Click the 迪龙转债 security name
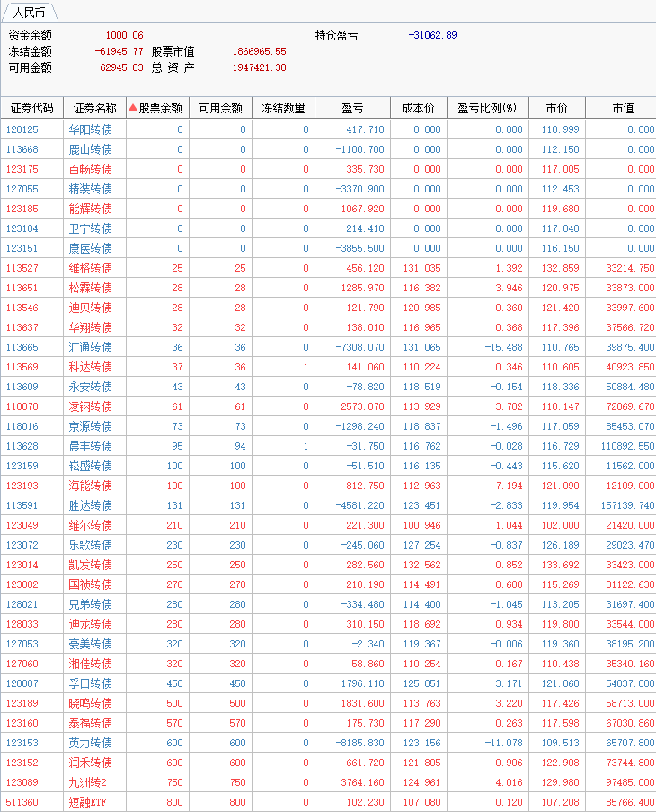Image resolution: width=656 pixels, height=812 pixels. [91, 624]
